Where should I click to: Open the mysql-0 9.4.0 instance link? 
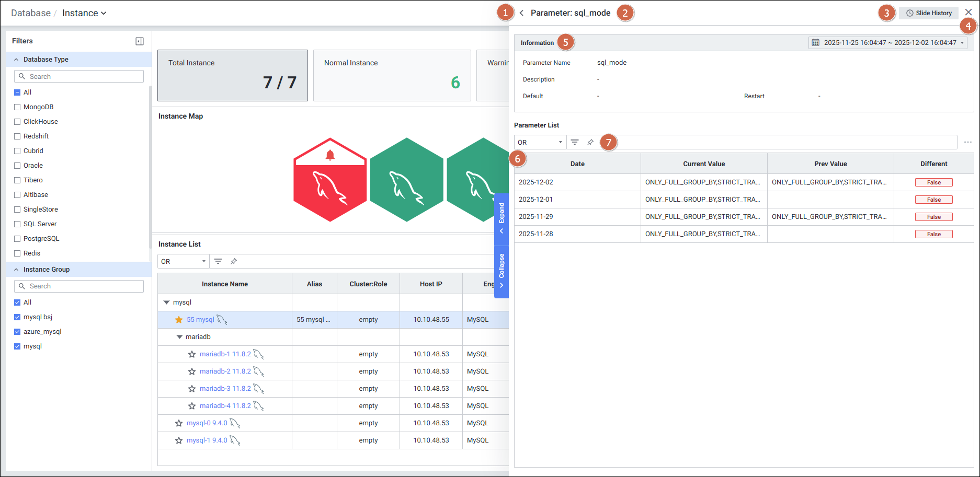[x=207, y=423]
